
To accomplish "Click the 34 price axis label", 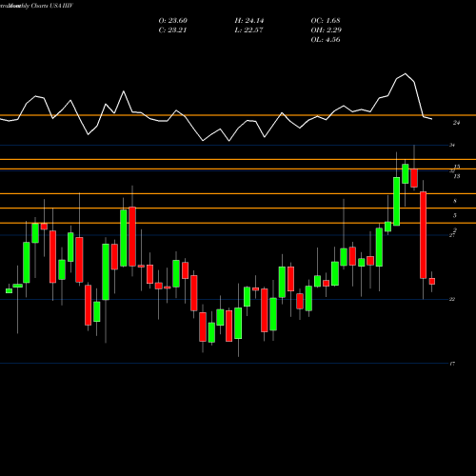I will [452, 146].
